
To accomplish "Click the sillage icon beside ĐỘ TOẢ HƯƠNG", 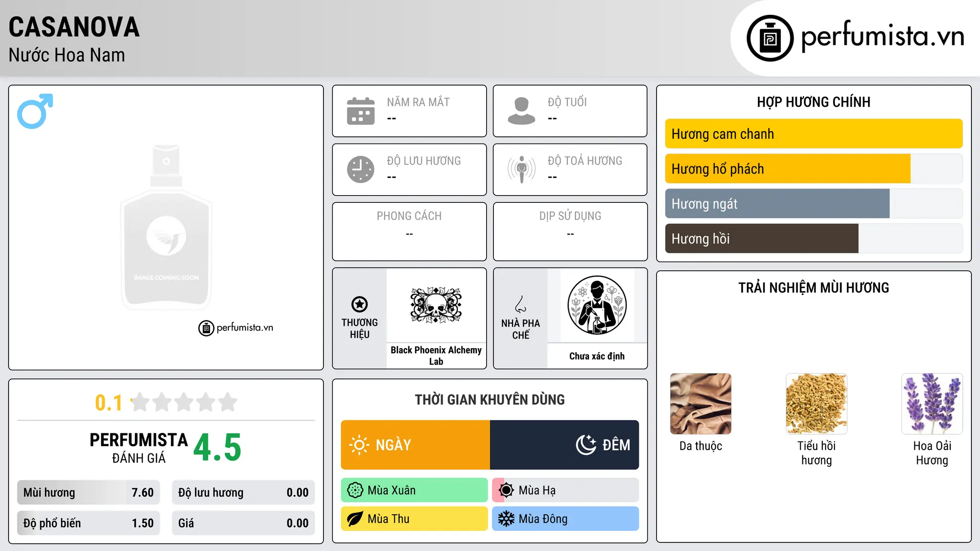I will pyautogui.click(x=522, y=169).
